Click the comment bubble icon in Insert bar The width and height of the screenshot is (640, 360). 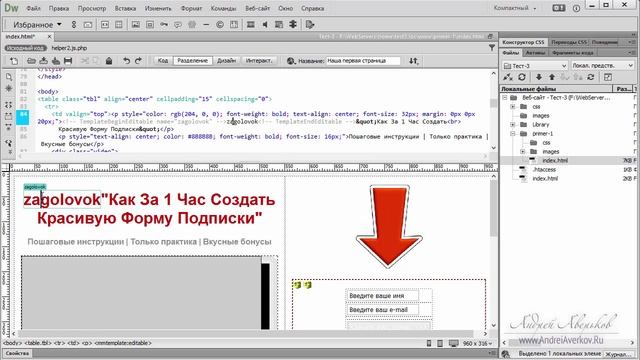tap(178, 24)
